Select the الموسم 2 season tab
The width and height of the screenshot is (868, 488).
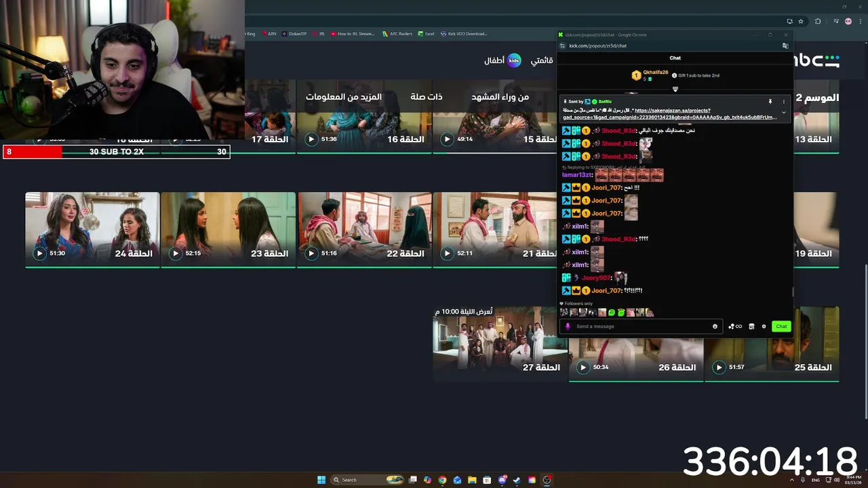click(x=817, y=98)
